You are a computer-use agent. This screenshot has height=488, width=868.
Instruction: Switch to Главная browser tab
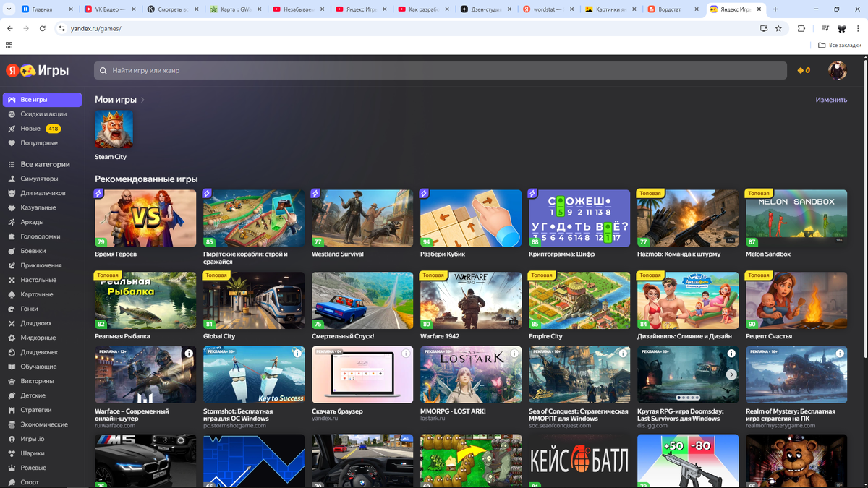click(46, 9)
